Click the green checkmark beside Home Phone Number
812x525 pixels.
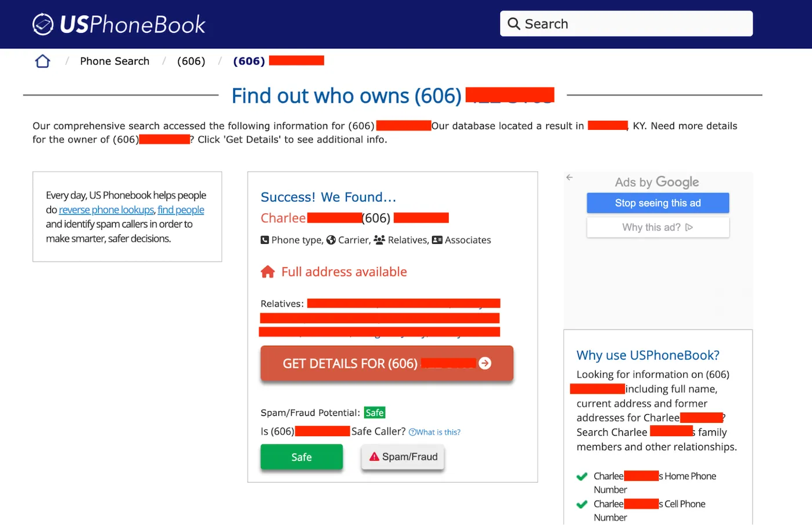(582, 476)
